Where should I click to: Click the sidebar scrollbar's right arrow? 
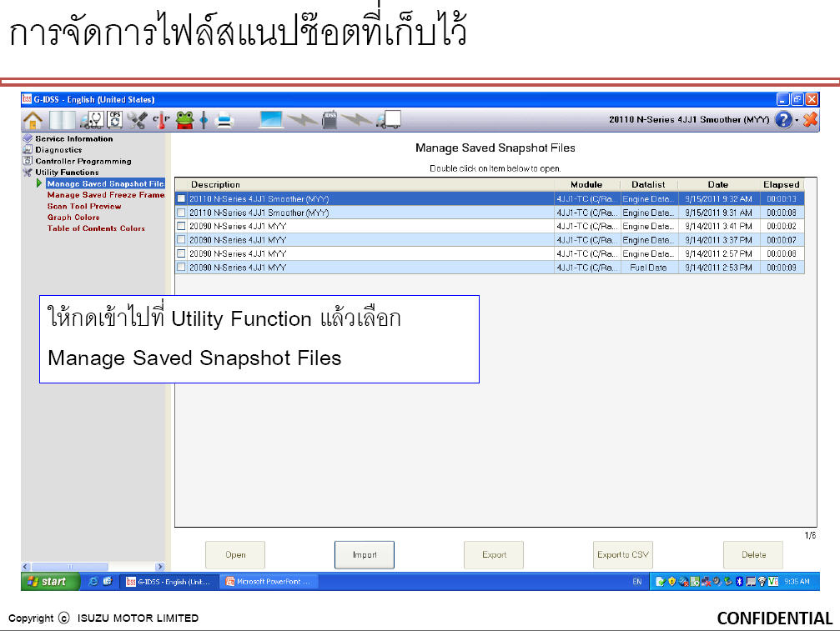[159, 566]
